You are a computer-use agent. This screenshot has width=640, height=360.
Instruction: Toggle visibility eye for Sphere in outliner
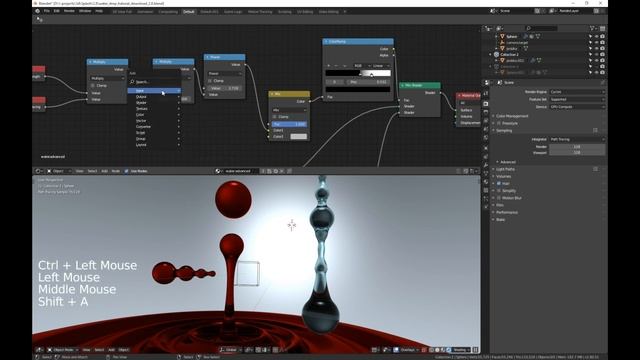(596, 36)
